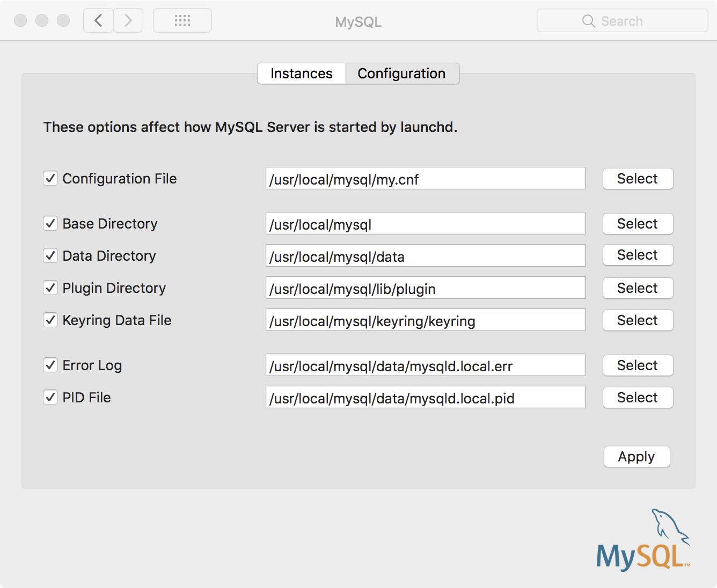The height and width of the screenshot is (588, 717).
Task: Click the red close window button
Action: click(x=20, y=20)
